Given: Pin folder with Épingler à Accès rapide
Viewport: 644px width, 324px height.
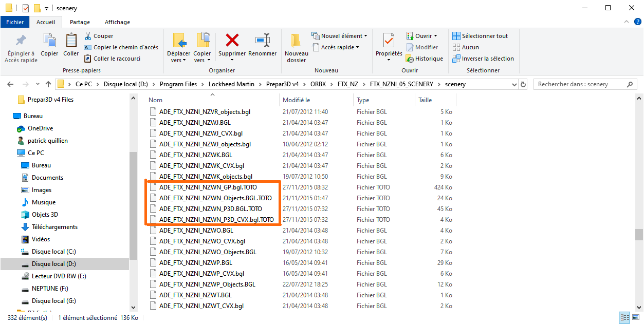Looking at the screenshot, I should (21, 48).
